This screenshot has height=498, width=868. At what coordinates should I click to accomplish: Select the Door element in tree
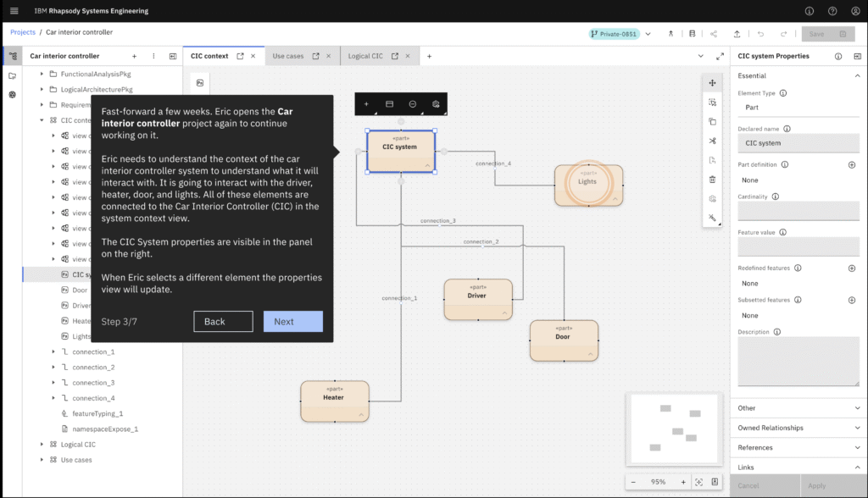pos(79,290)
